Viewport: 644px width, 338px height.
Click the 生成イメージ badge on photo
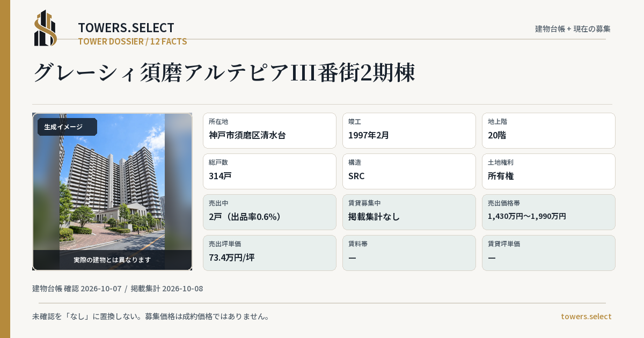(x=67, y=127)
